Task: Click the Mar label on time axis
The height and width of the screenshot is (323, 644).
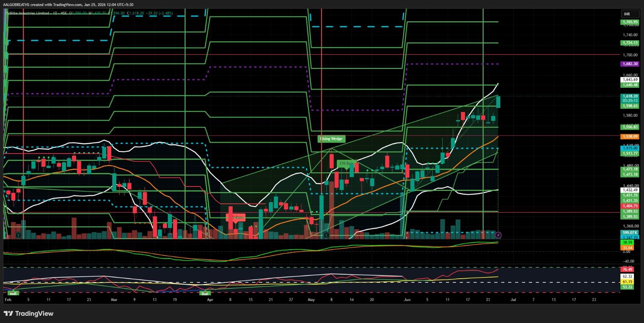Action: (114, 300)
